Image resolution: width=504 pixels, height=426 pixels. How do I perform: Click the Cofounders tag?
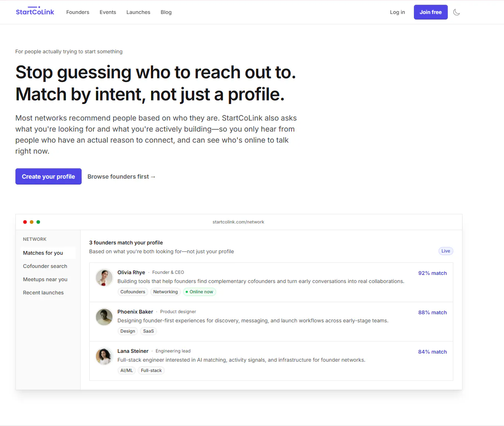[x=133, y=292]
